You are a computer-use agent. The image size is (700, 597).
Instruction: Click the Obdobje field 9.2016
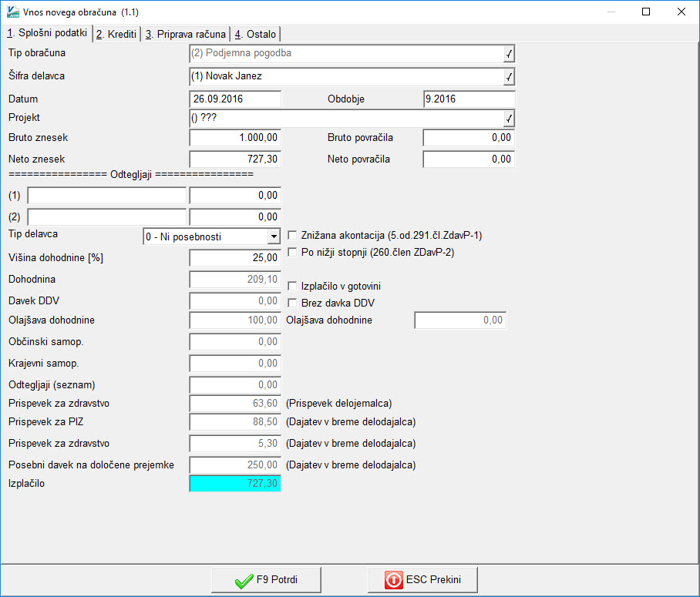469,99
